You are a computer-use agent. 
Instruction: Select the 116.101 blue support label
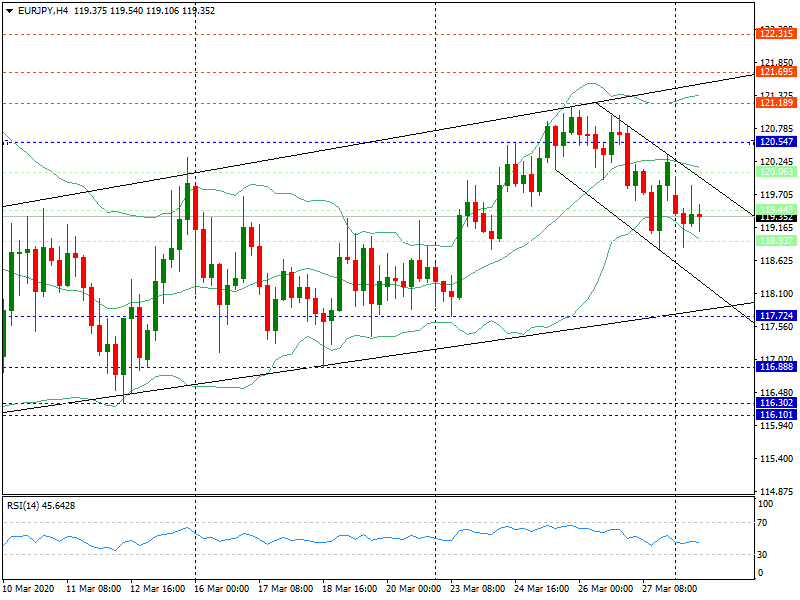(x=776, y=414)
